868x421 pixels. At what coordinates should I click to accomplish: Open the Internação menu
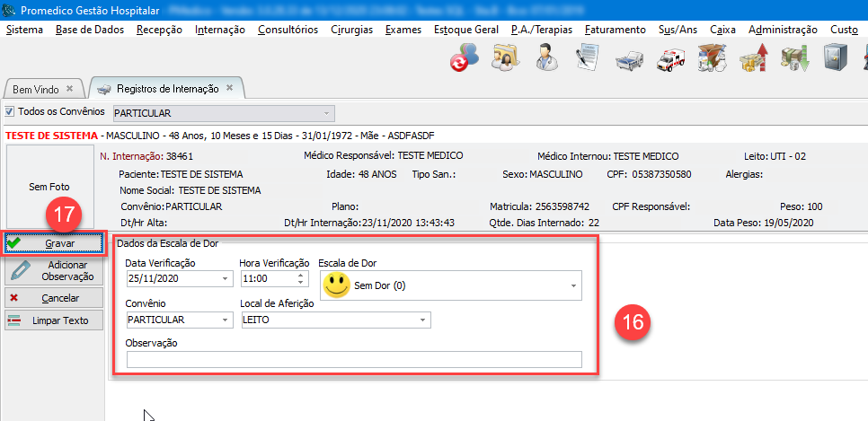[219, 30]
